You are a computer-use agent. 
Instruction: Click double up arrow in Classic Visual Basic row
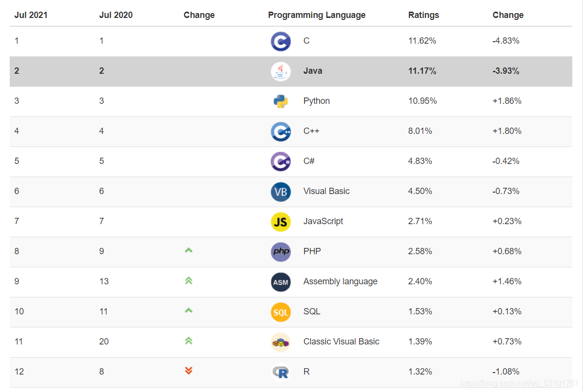click(x=189, y=341)
